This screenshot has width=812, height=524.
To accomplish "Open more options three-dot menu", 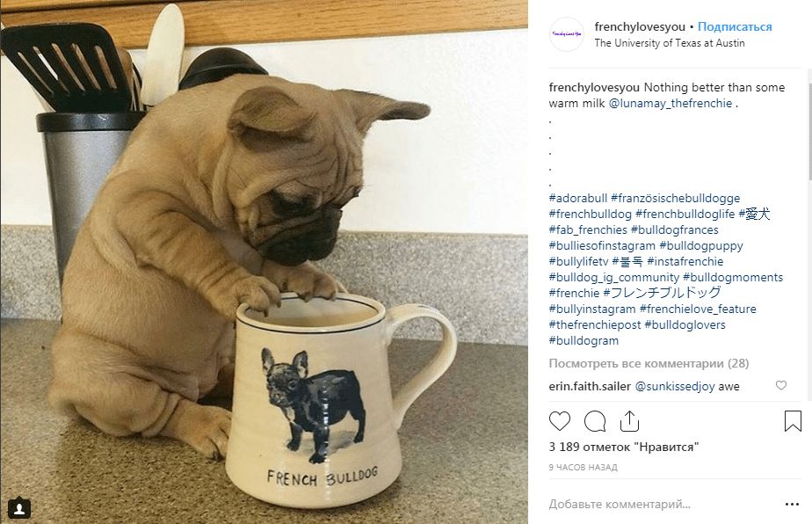I will 792,505.
